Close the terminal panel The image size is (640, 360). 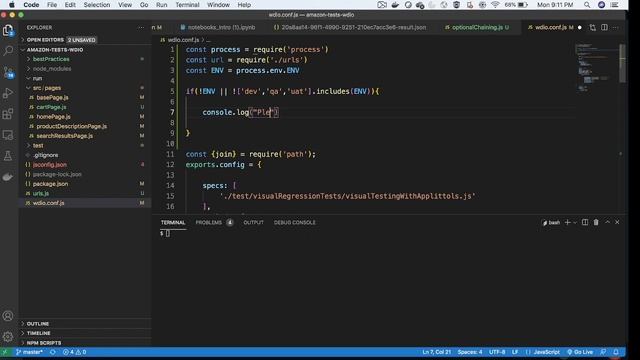(617, 222)
